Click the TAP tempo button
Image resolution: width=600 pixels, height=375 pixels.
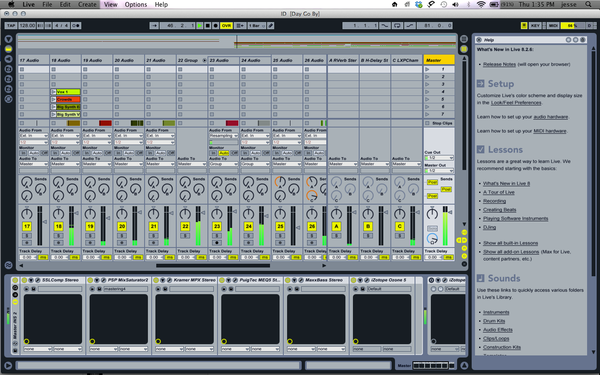tap(11, 26)
